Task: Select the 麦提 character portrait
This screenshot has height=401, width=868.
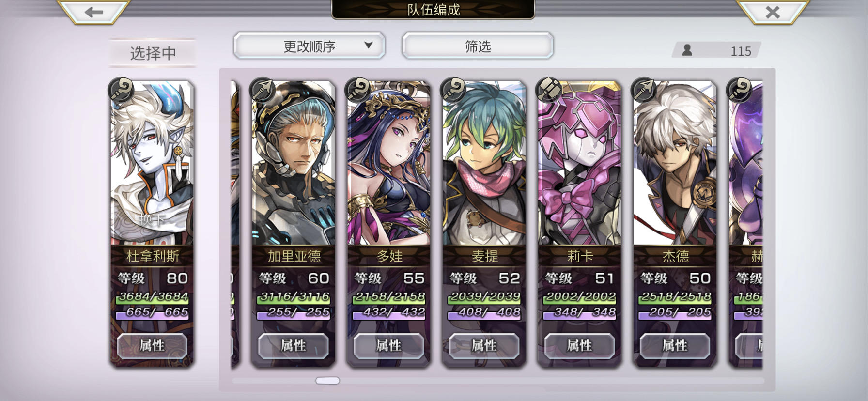Action: pyautogui.click(x=484, y=164)
